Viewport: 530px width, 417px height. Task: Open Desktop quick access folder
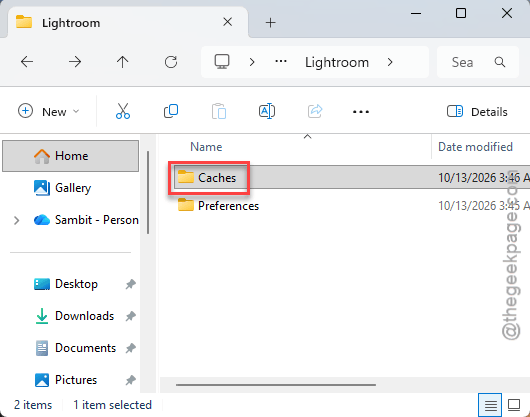(71, 284)
